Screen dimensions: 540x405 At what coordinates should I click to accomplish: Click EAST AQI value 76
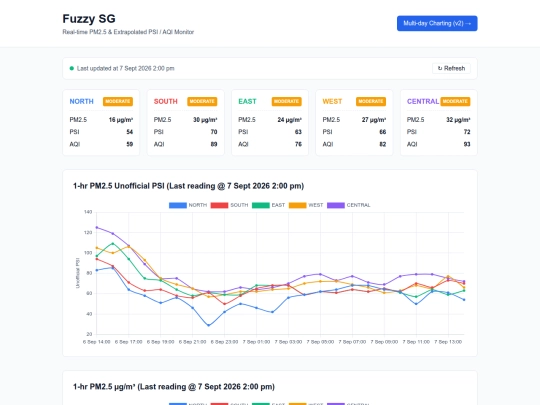(x=298, y=144)
